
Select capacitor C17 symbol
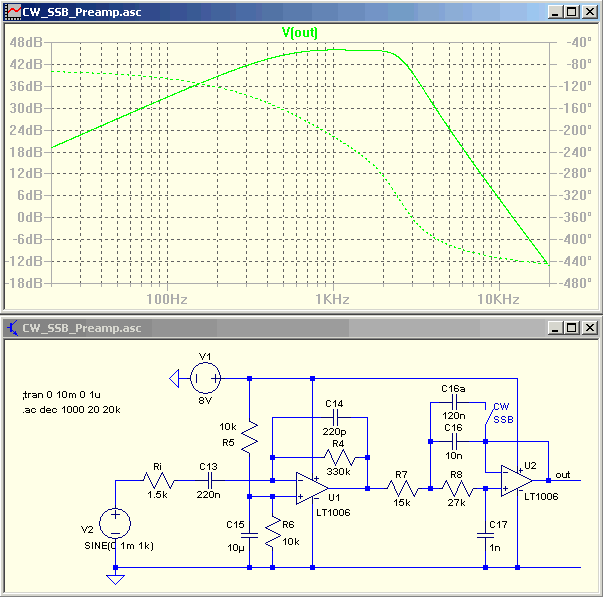pos(485,535)
